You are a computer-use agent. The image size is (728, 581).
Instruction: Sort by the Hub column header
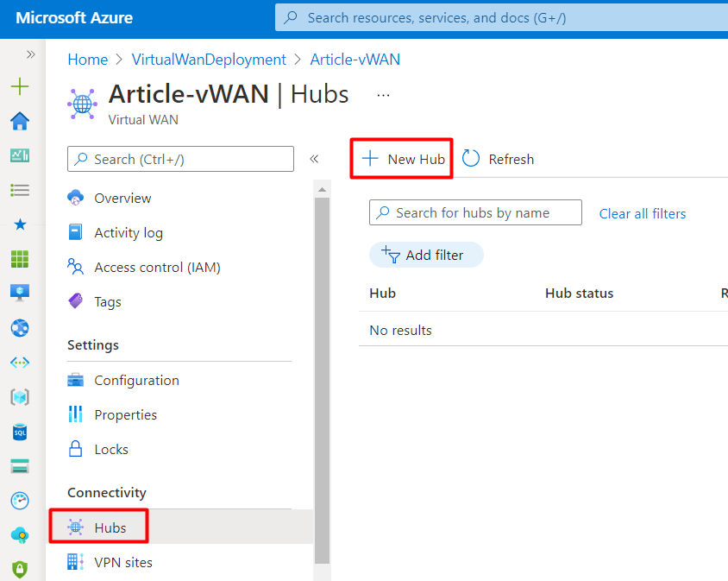point(383,294)
